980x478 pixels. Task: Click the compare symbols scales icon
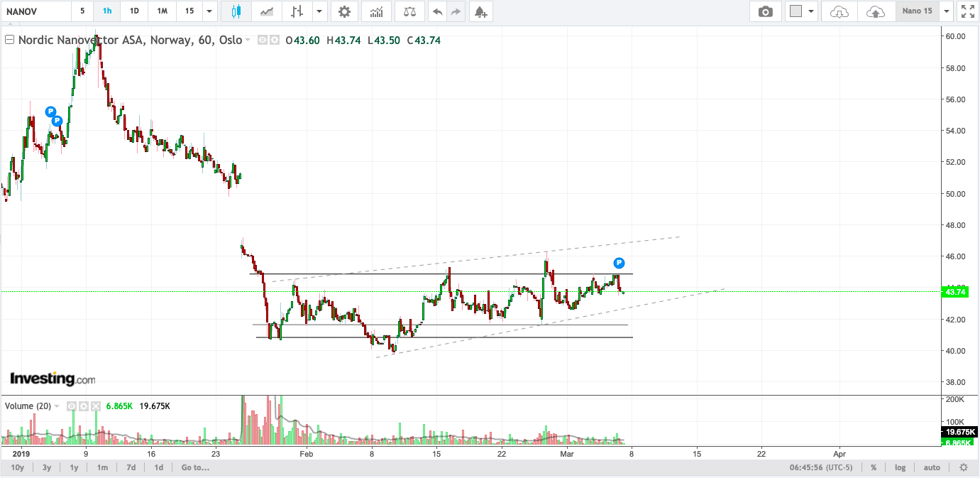point(409,11)
